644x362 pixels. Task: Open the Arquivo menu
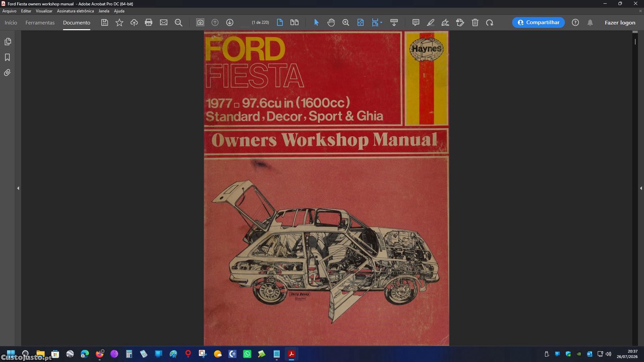coord(9,11)
